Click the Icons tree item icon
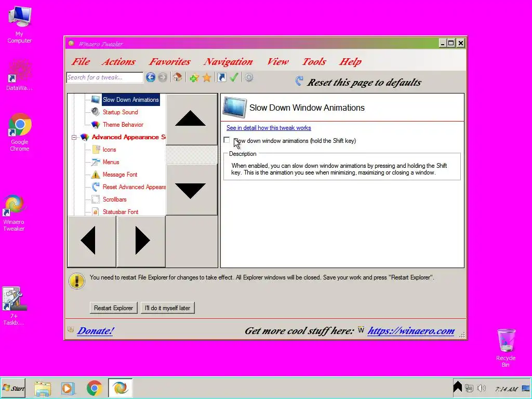Image resolution: width=532 pixels, height=399 pixels. [x=96, y=149]
